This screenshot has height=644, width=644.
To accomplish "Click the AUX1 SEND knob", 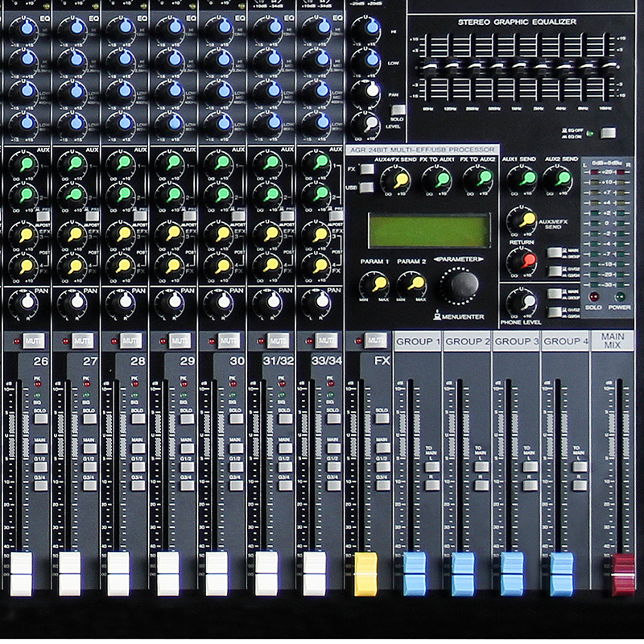I will coord(521,181).
